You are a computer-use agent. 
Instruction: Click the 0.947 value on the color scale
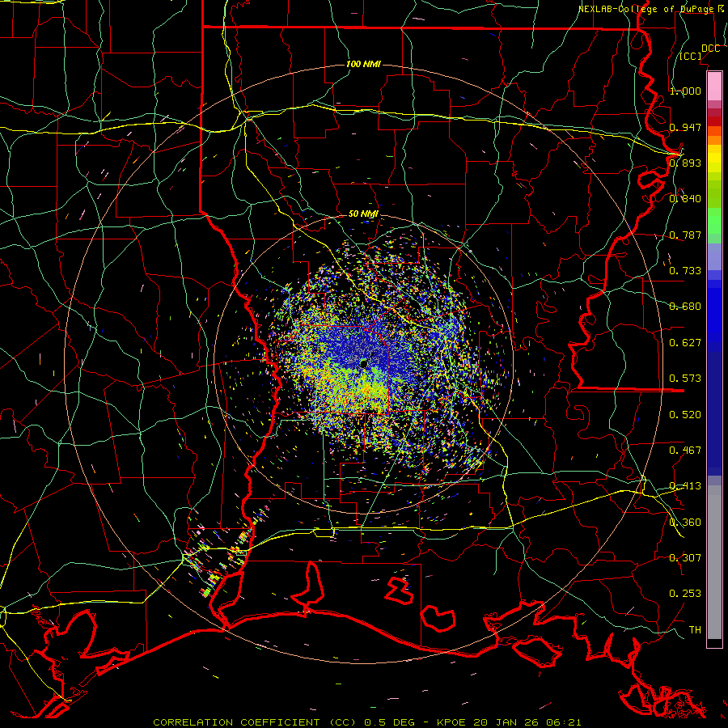(685, 127)
